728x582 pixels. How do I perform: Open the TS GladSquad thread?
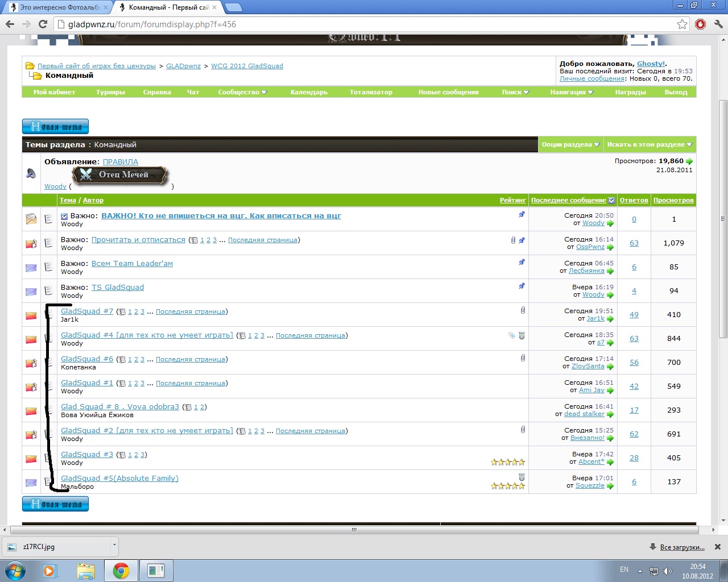click(x=118, y=287)
